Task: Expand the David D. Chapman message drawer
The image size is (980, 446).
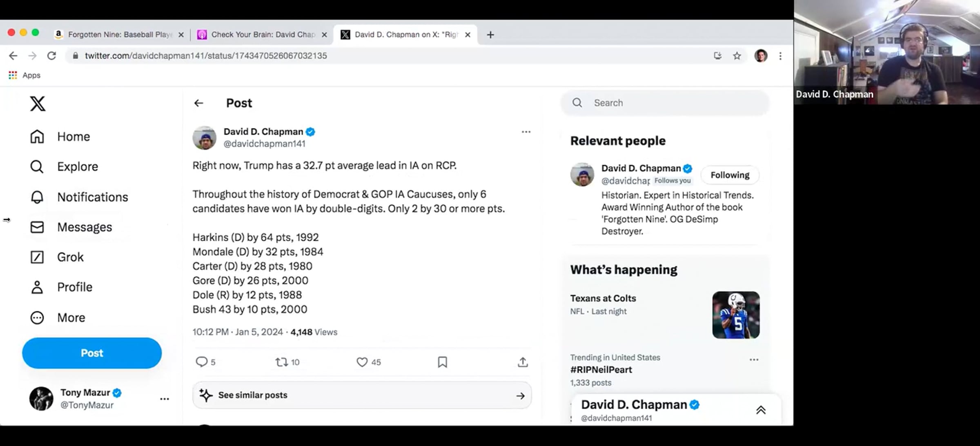Action: click(760, 410)
